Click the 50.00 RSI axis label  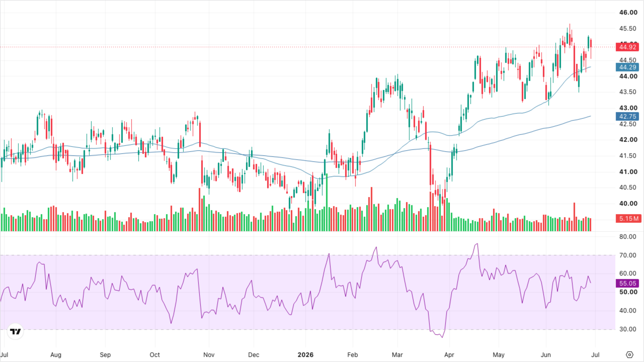click(x=628, y=292)
